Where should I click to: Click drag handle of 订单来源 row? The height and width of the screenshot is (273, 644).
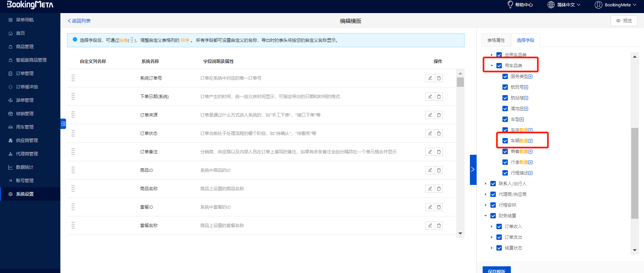(x=73, y=115)
